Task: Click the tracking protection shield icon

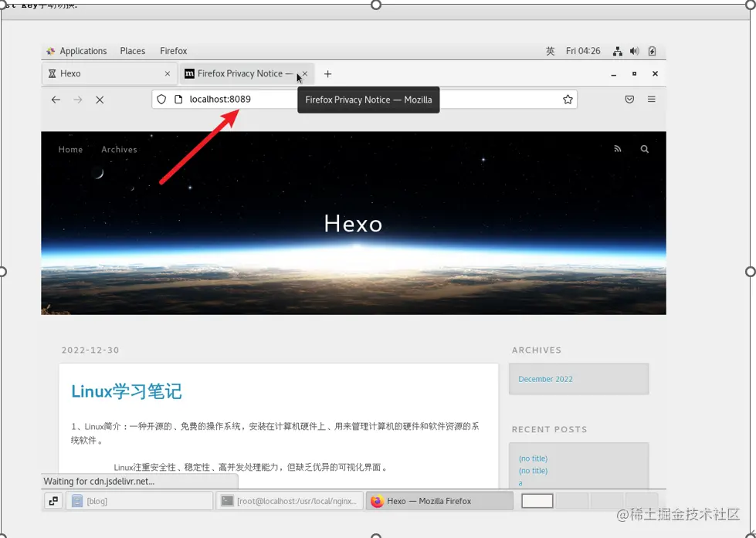Action: point(161,100)
